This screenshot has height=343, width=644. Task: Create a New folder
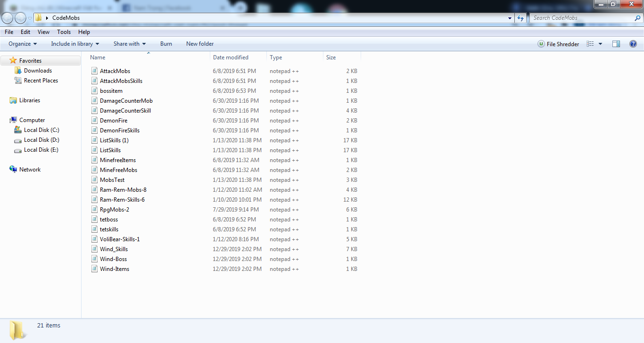click(200, 44)
